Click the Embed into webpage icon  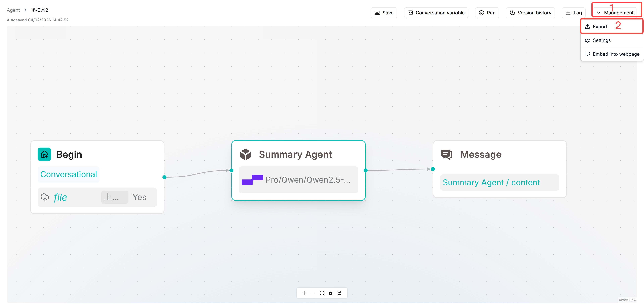tap(587, 54)
